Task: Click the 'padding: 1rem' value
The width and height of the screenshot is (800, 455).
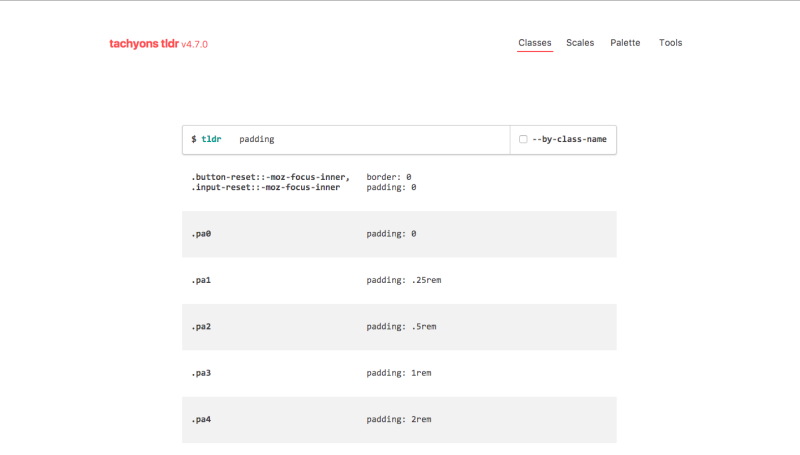Action: 399,373
